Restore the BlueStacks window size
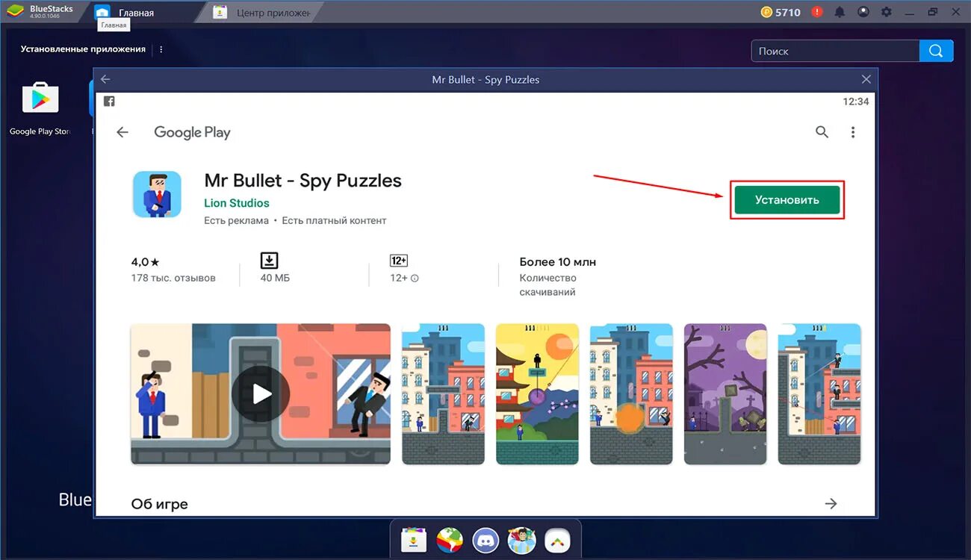The image size is (971, 560). (933, 12)
